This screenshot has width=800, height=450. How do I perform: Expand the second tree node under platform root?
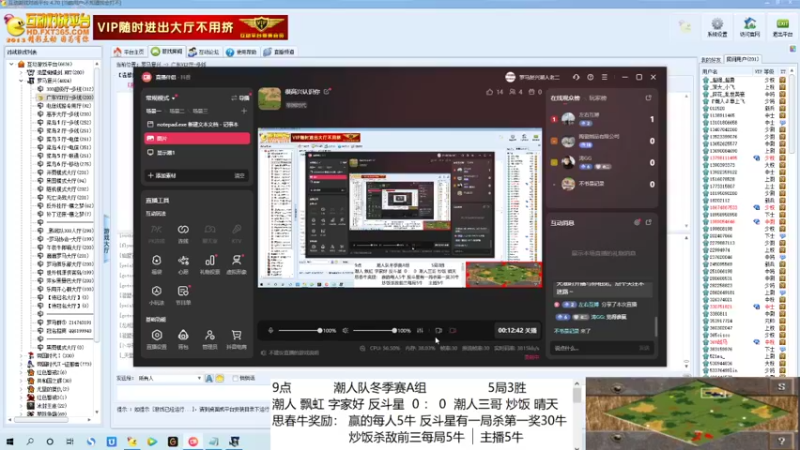point(21,72)
